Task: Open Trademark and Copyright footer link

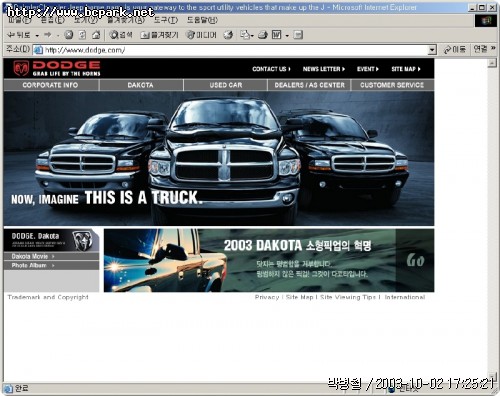Action: (x=48, y=297)
